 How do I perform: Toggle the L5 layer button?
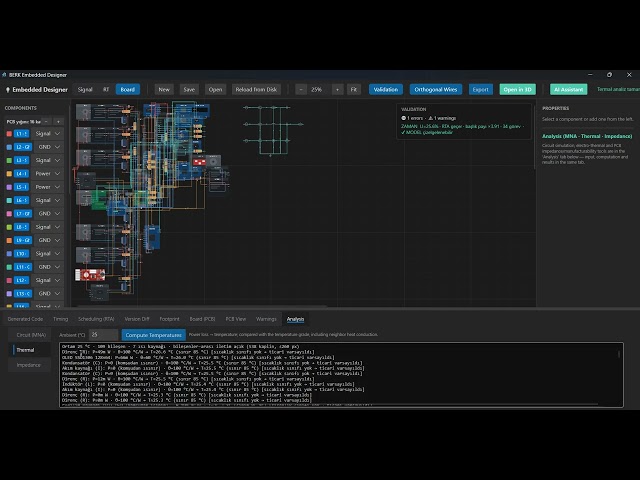tap(21, 187)
